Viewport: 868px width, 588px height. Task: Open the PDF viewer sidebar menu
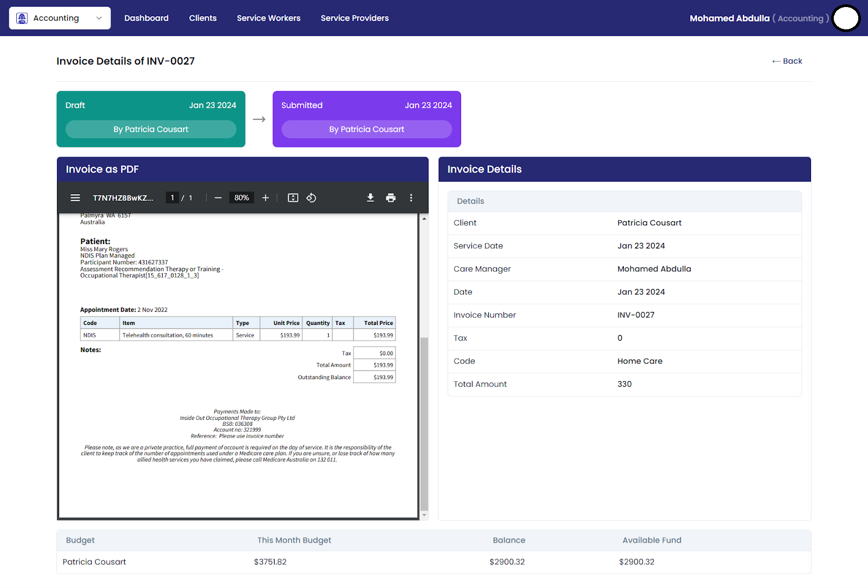coord(75,198)
